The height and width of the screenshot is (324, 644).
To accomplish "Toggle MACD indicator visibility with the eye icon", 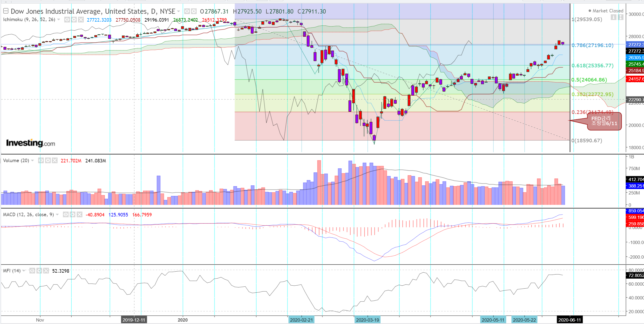I will (x=66, y=215).
